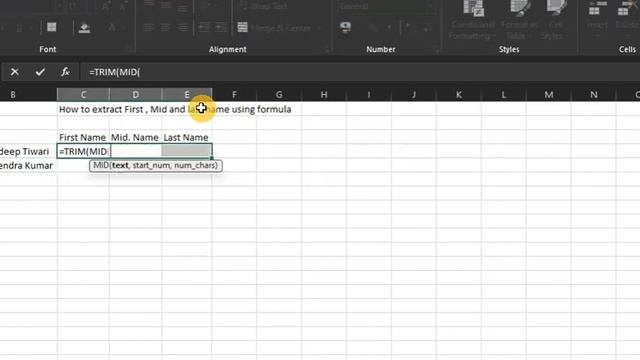Viewport: 640px width, 360px height.
Task: Click start_num argument in the MID tooltip
Action: (151, 165)
